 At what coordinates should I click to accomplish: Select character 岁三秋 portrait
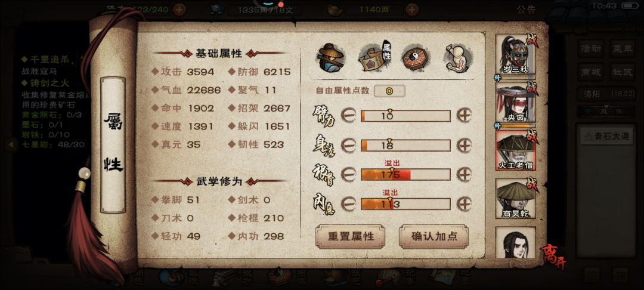pyautogui.click(x=516, y=54)
